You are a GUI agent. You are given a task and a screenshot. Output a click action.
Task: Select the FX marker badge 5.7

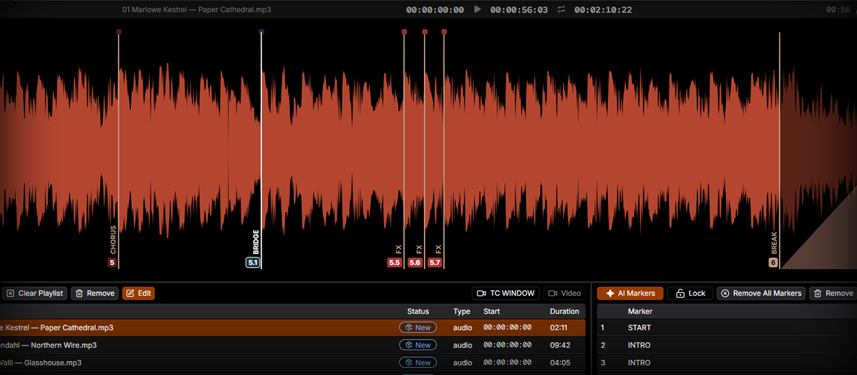(435, 263)
